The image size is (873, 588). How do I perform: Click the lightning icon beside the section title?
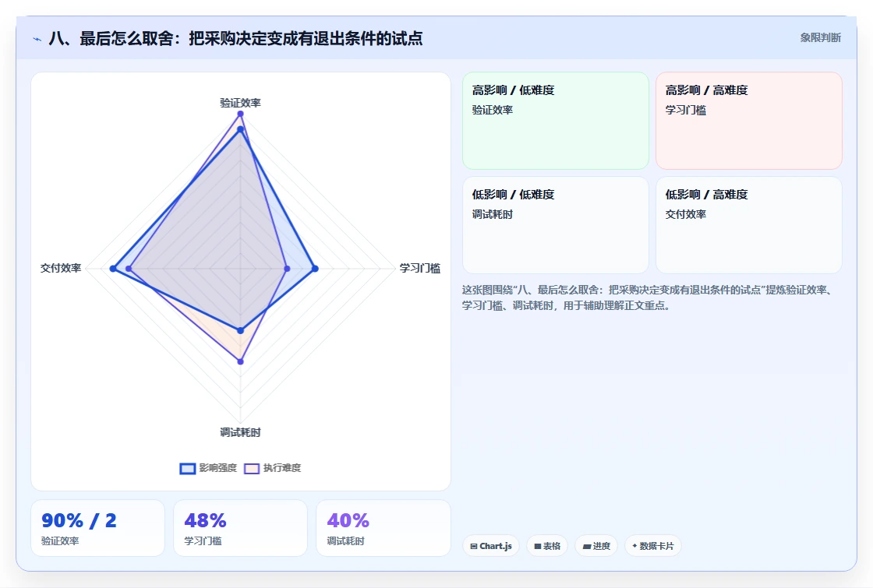click(37, 40)
